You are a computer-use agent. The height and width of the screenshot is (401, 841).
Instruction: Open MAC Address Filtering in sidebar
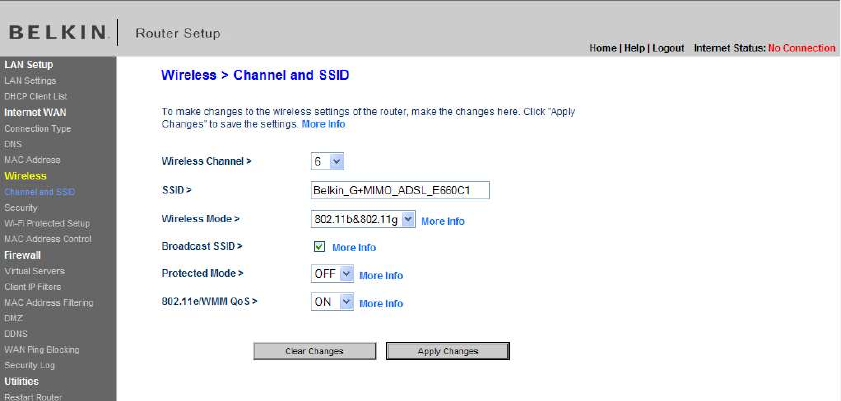click(x=49, y=302)
